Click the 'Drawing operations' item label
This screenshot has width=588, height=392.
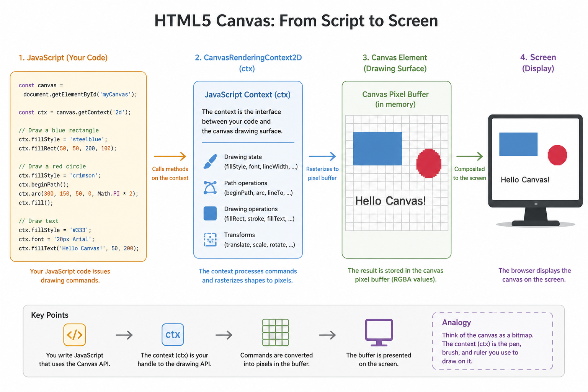[x=251, y=209]
